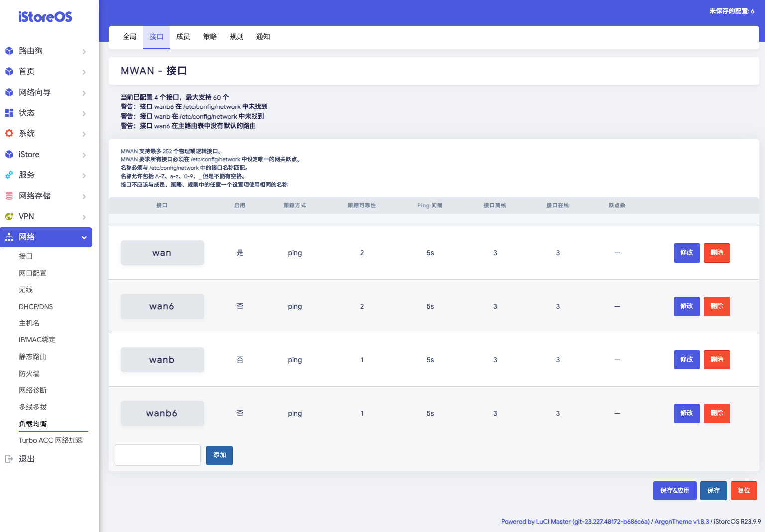Click the 网络 network icon in sidebar
Screen dimensions: 765x532
(9, 237)
